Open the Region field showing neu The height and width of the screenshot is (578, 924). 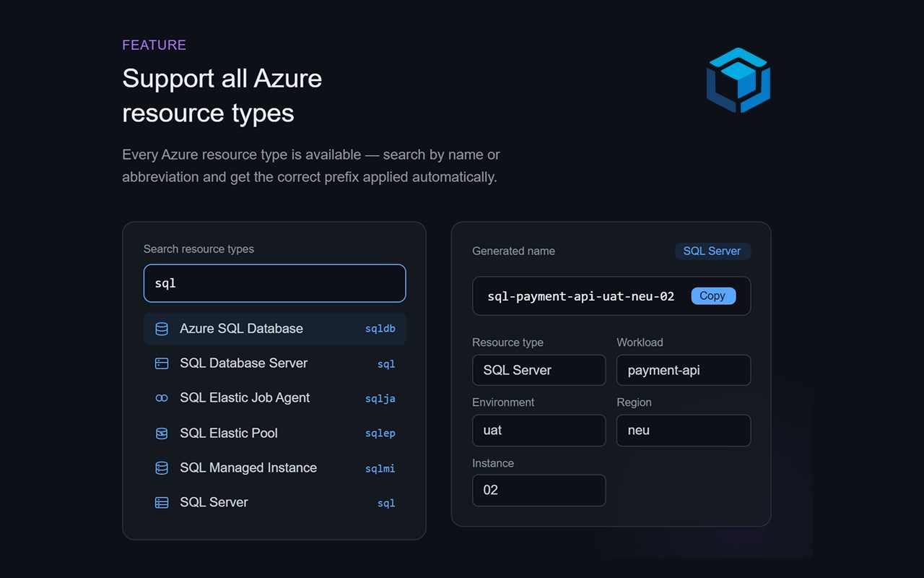[683, 431]
